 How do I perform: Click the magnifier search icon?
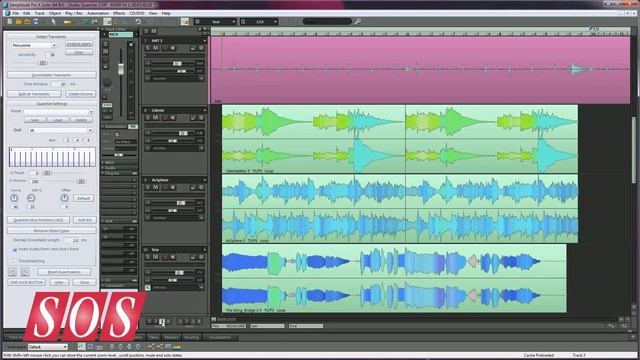click(x=358, y=22)
